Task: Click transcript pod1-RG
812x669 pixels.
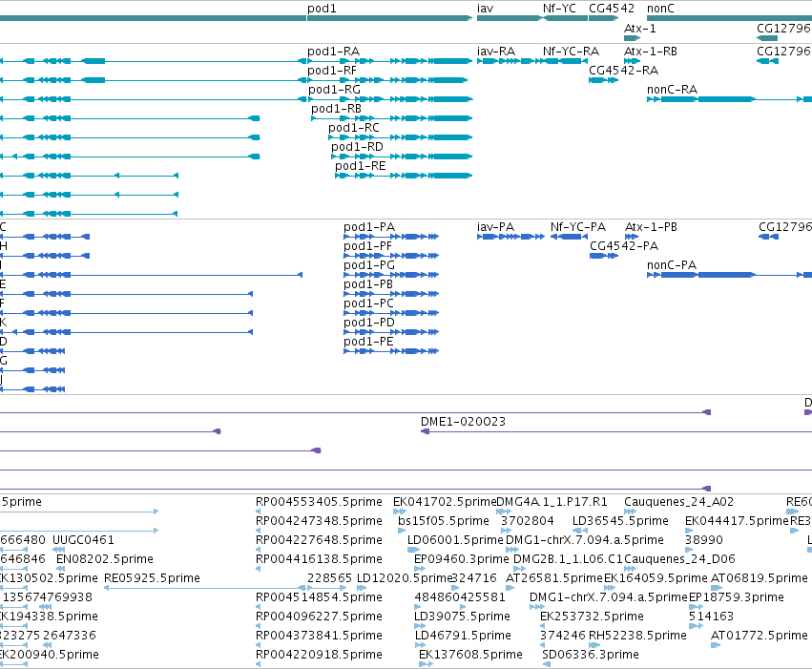Action: click(x=335, y=90)
